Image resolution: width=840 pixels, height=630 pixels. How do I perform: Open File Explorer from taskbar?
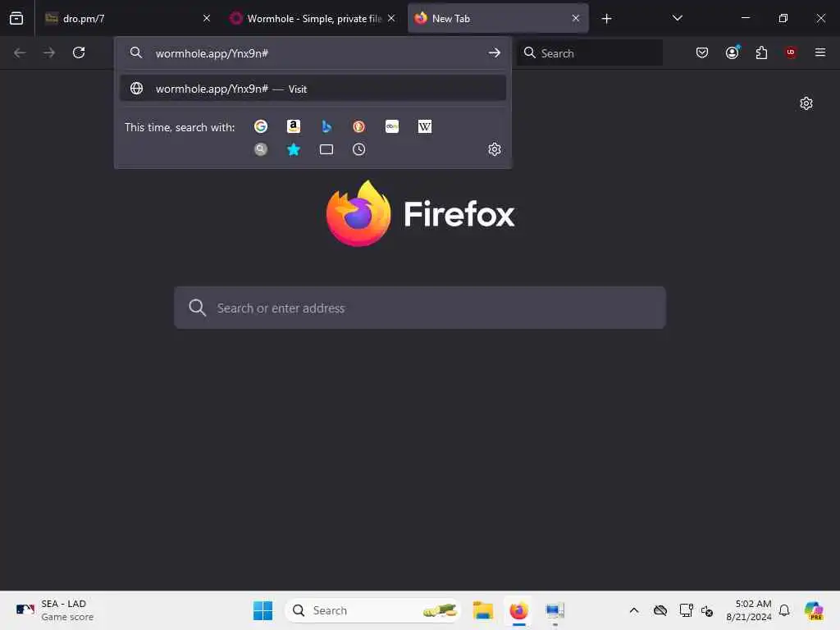click(x=482, y=610)
